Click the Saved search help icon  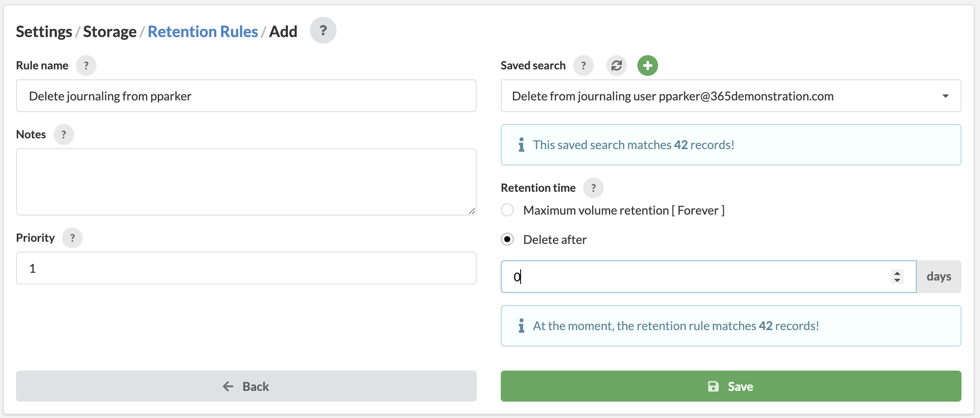584,66
